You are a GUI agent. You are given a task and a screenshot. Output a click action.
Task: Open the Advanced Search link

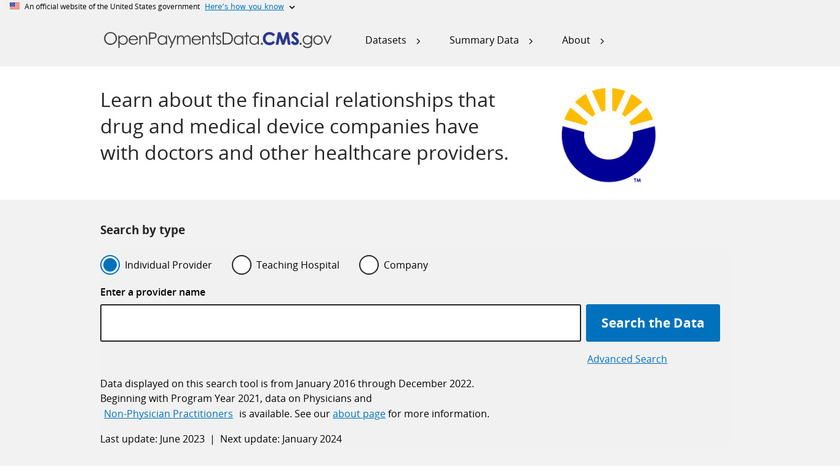coord(627,359)
